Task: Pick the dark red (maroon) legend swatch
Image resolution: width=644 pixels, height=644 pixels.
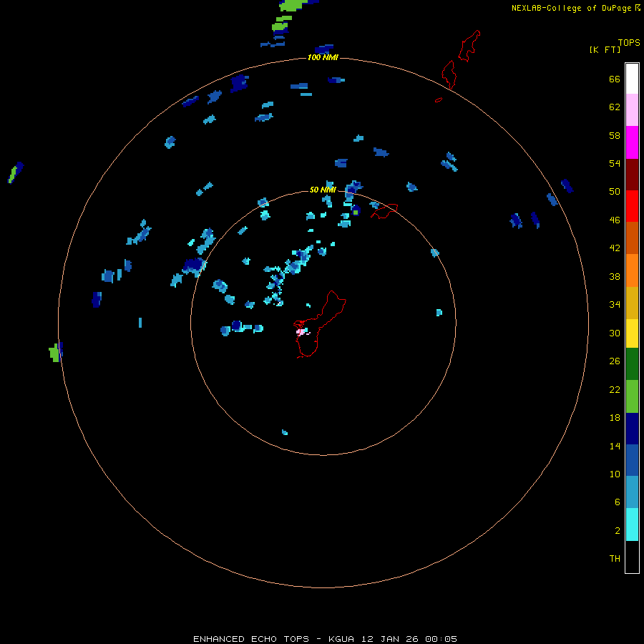Action: 632,174
